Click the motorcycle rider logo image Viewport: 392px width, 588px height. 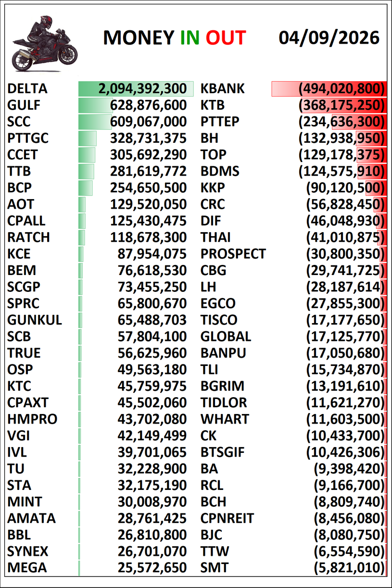pyautogui.click(x=45, y=43)
